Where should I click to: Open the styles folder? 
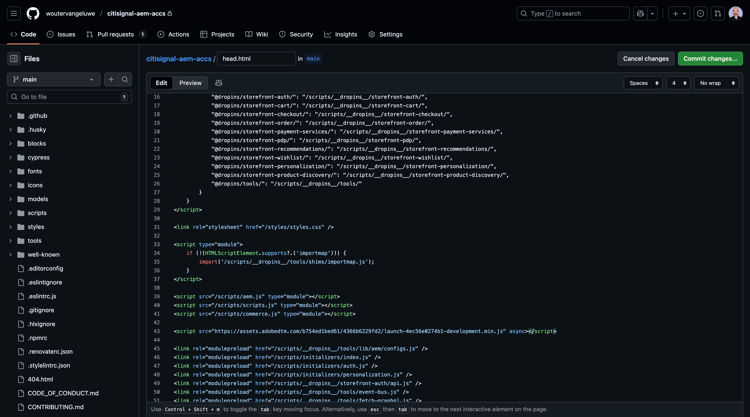pyautogui.click(x=36, y=227)
